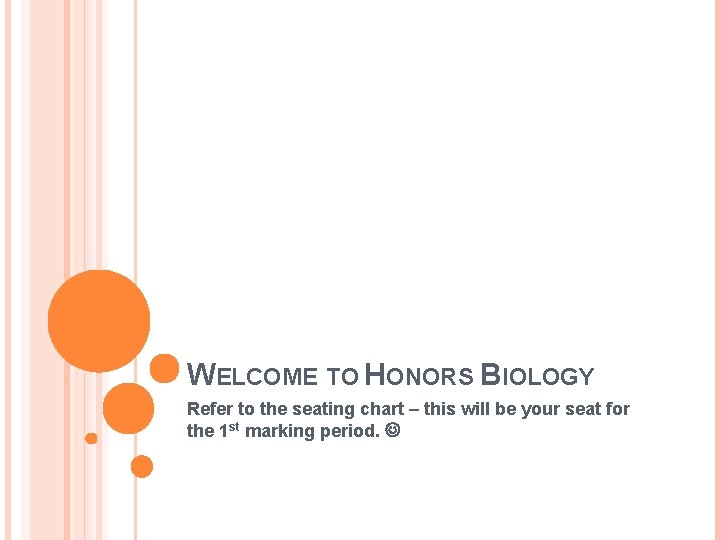Click the words 'this will be' in the subtitle

coord(472,409)
